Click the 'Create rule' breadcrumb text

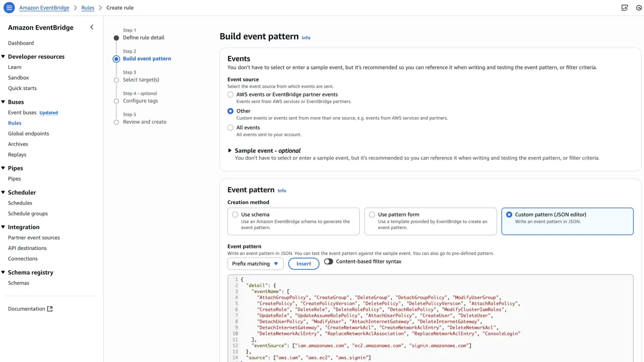point(120,8)
